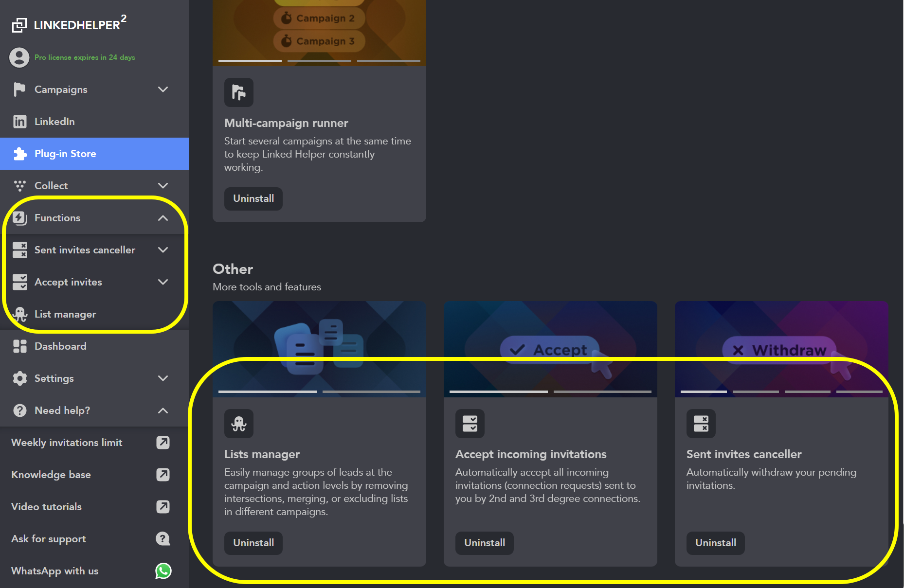
Task: Expand the Settings menu chevron
Action: (x=163, y=378)
